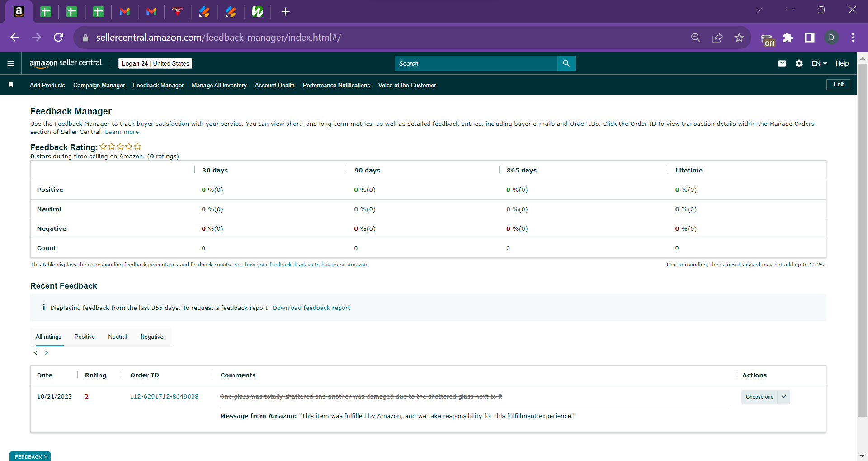Viewport: 868px width, 461px height.
Task: Switch to the first green plus tab
Action: (x=46, y=12)
